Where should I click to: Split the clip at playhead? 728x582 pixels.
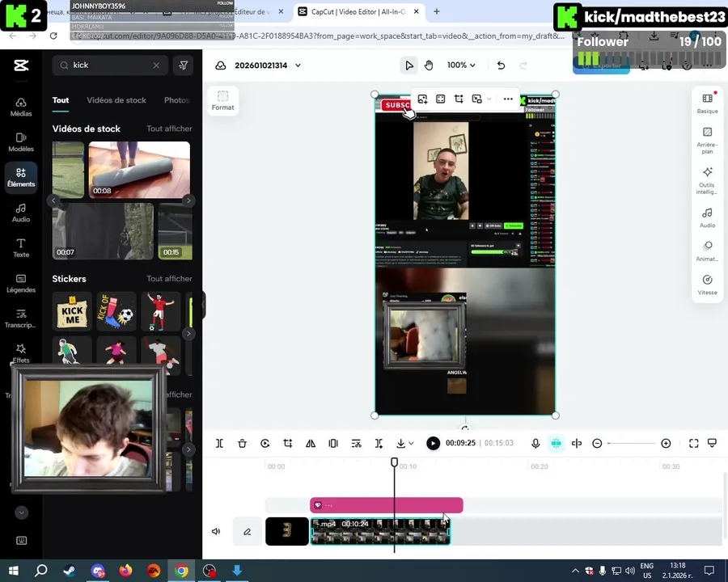(219, 443)
